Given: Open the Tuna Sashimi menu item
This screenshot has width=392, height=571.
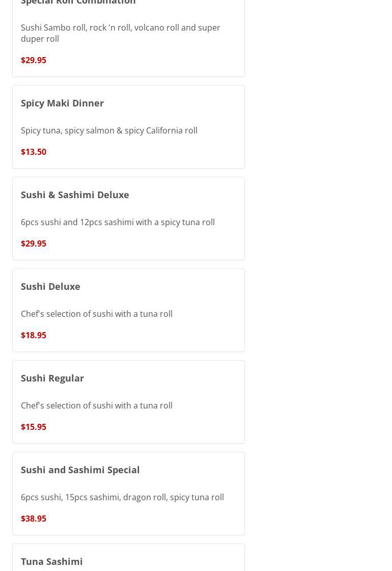Looking at the screenshot, I should 51,561.
